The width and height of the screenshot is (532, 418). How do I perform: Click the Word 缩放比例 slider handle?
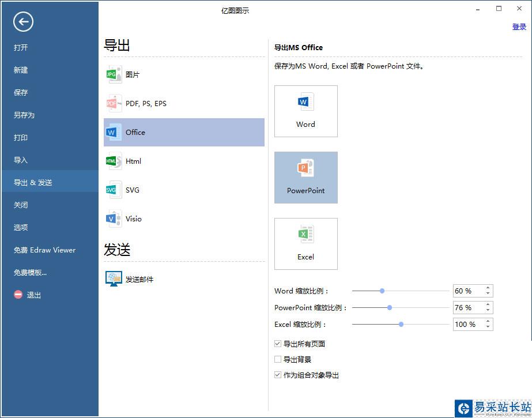(x=382, y=291)
